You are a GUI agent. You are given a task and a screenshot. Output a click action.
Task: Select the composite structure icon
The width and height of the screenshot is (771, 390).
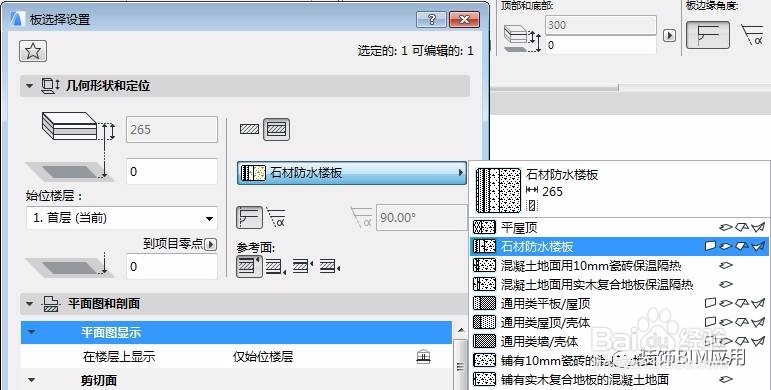[x=276, y=130]
